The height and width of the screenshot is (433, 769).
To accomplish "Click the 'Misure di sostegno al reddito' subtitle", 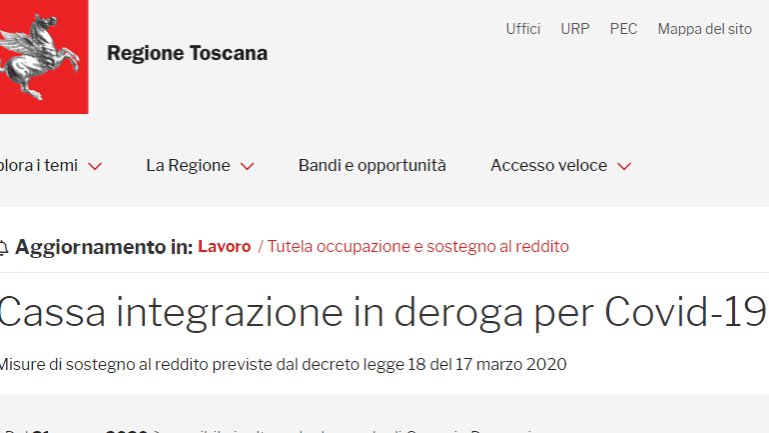I will (x=283, y=364).
